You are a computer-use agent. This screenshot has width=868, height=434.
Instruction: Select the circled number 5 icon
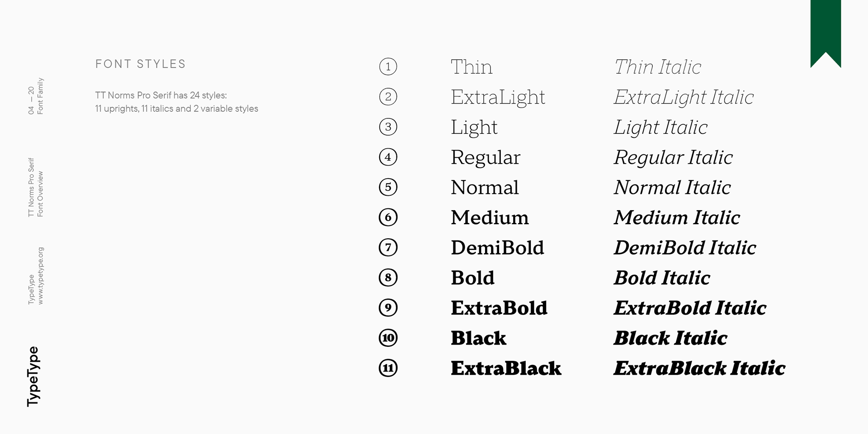(x=388, y=187)
